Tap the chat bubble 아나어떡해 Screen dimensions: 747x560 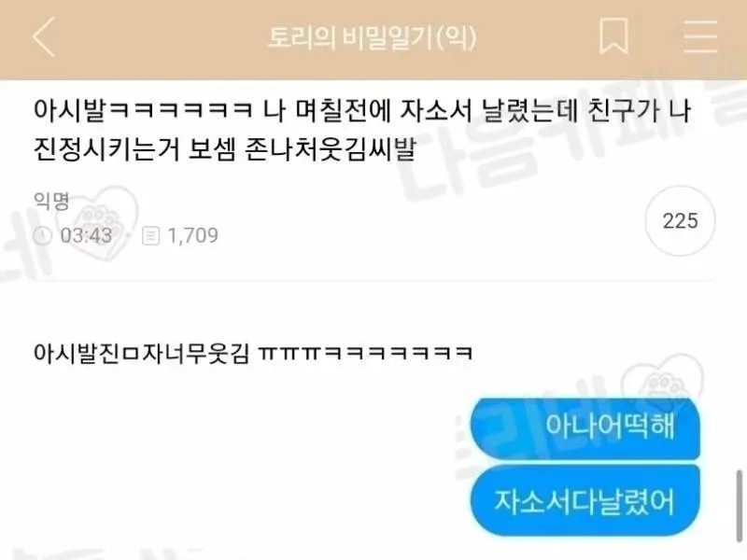click(585, 427)
